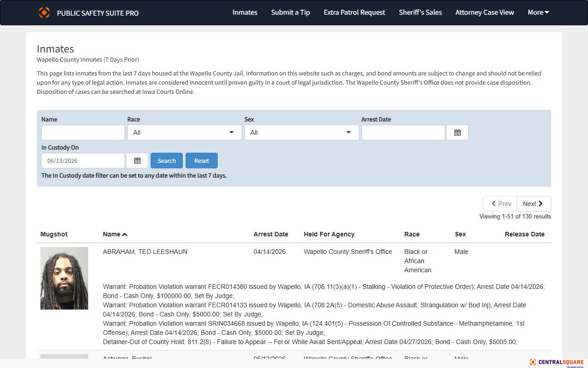Click the Arrest Date input field

403,132
